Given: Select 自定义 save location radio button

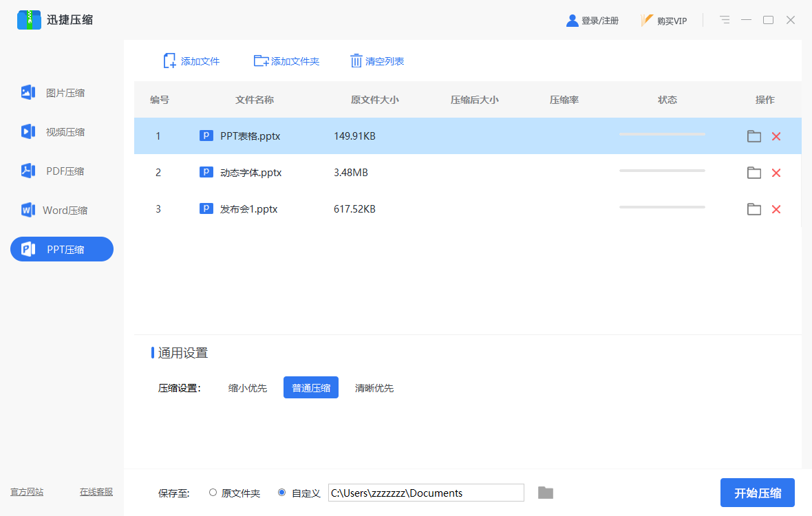Looking at the screenshot, I should [282, 493].
